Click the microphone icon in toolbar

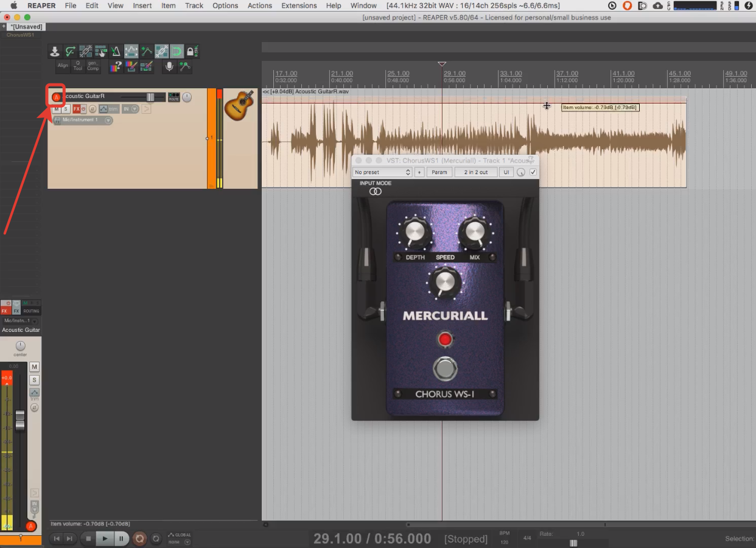pyautogui.click(x=169, y=66)
